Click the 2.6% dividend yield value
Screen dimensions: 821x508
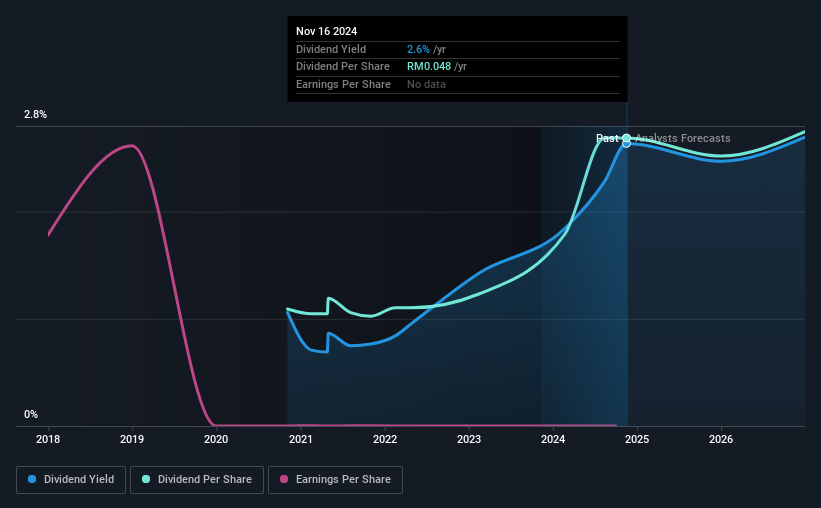click(418, 49)
